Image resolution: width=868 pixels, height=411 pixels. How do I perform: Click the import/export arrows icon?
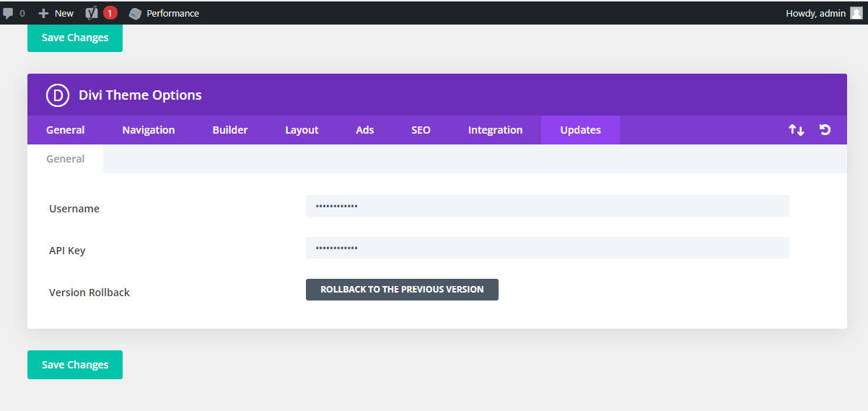point(797,130)
